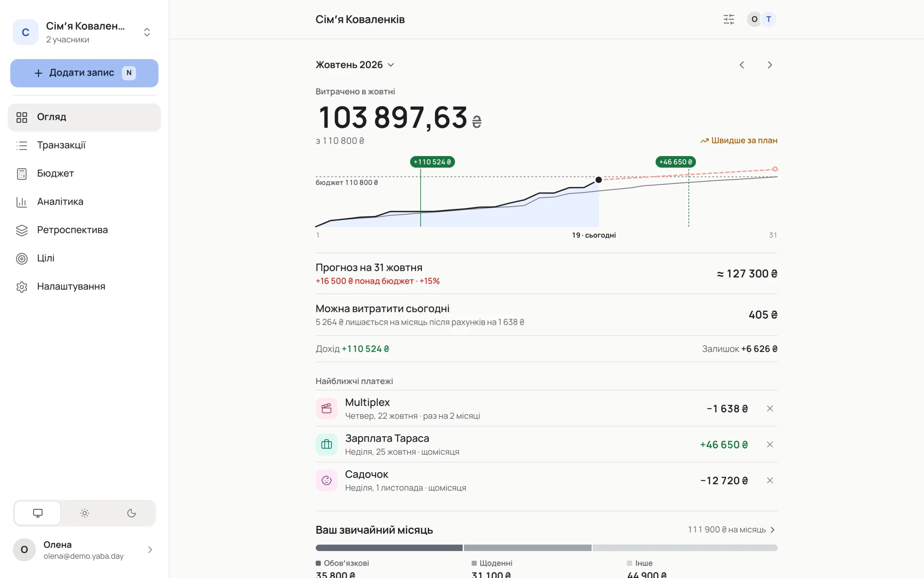The width and height of the screenshot is (924, 578).
Task: Go to Транзакції in sidebar
Action: pos(84,145)
